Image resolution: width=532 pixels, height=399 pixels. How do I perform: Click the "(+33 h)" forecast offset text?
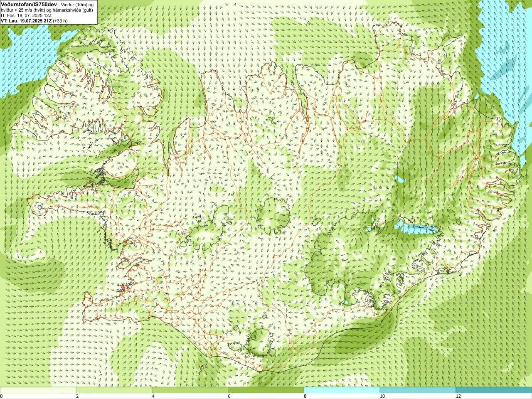[x=60, y=20]
